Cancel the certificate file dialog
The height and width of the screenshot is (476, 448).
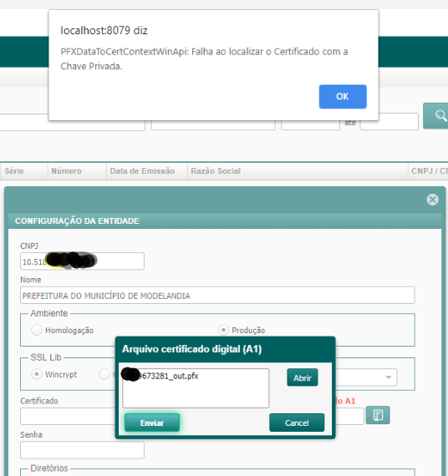[297, 423]
